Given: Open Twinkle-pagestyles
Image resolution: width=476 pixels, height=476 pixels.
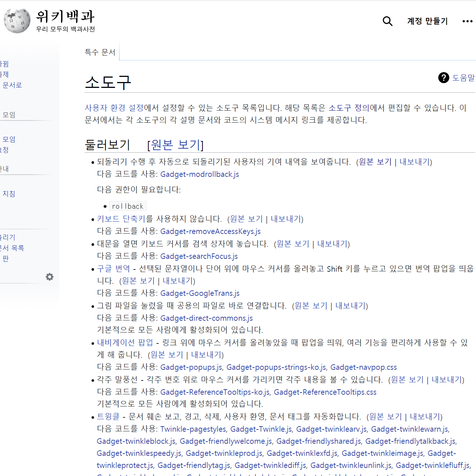Looking at the screenshot, I should [193, 429].
